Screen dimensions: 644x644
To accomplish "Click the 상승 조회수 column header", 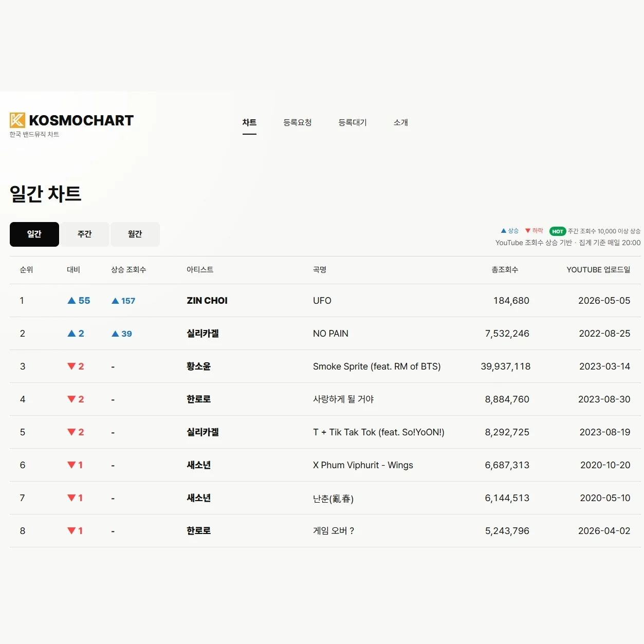I will coord(128,270).
